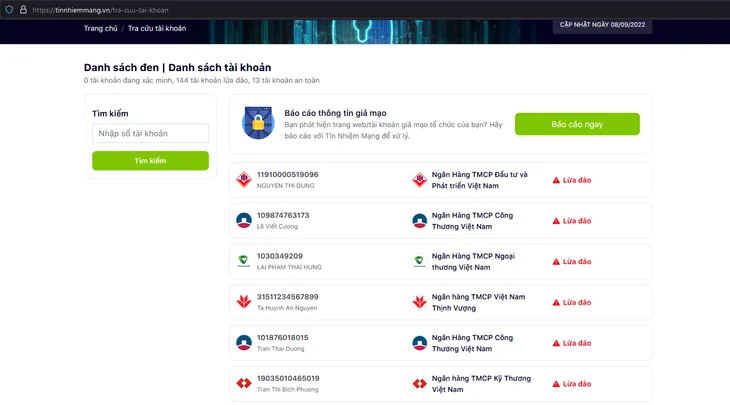The image size is (730, 405).
Task: Click account number 109874763173
Action: 283,216
